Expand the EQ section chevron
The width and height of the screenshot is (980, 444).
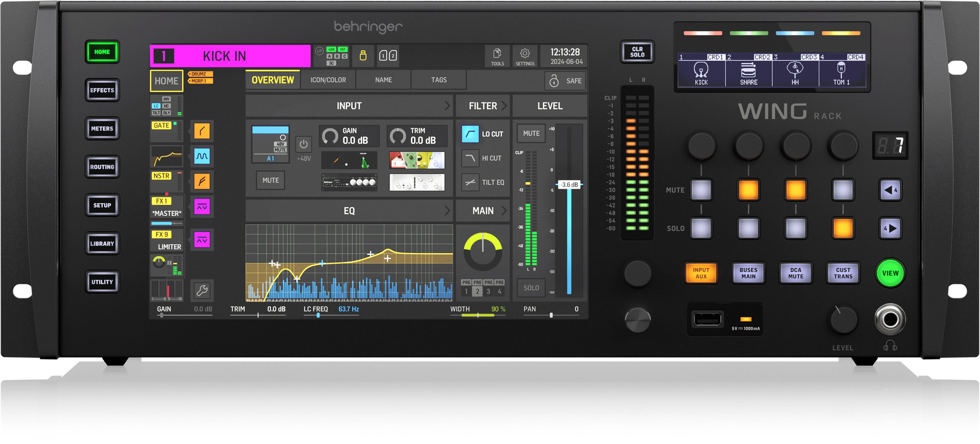click(447, 211)
